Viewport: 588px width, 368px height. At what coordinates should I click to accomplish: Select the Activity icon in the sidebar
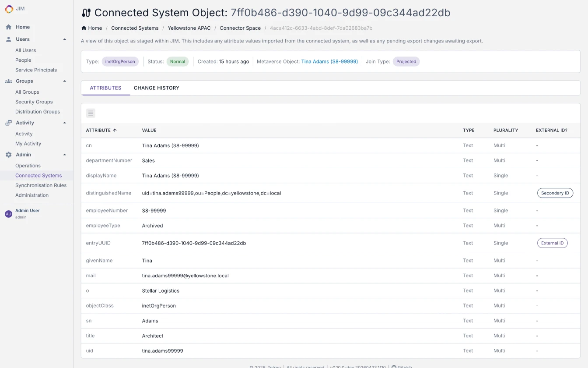(8, 123)
